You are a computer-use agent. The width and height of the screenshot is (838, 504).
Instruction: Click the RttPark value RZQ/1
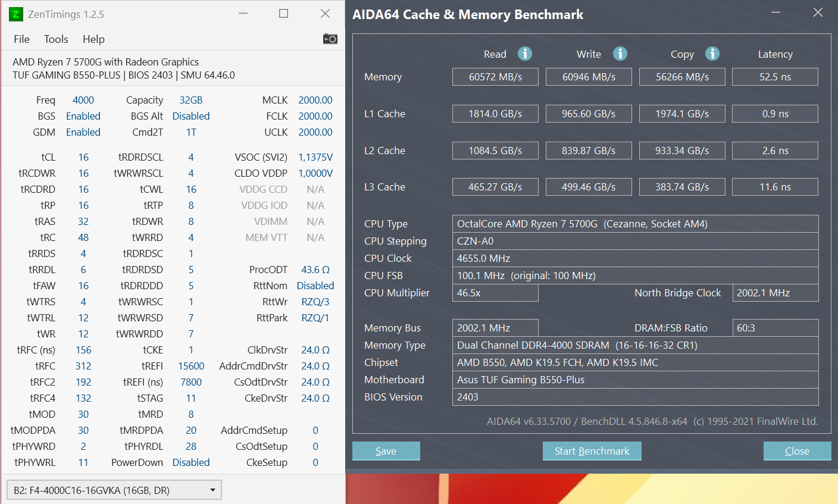(x=315, y=318)
